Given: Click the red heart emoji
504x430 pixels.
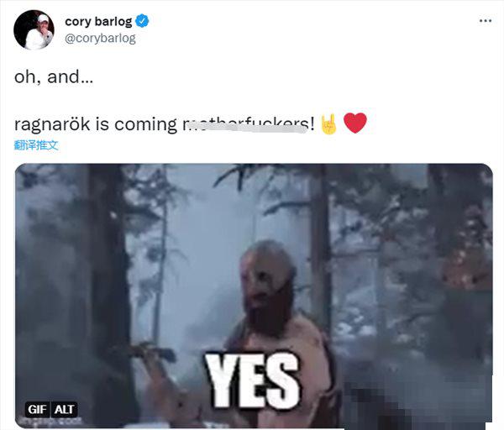Looking at the screenshot, I should tap(354, 123).
